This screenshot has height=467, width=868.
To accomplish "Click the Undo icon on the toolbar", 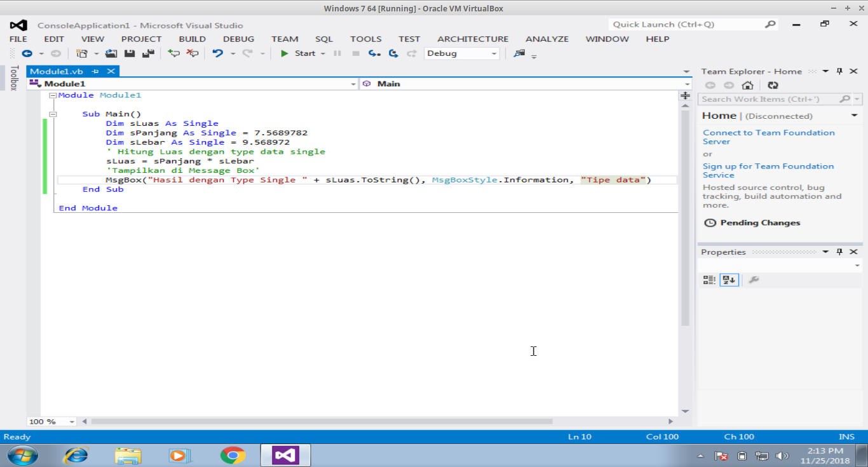I will coord(219,53).
